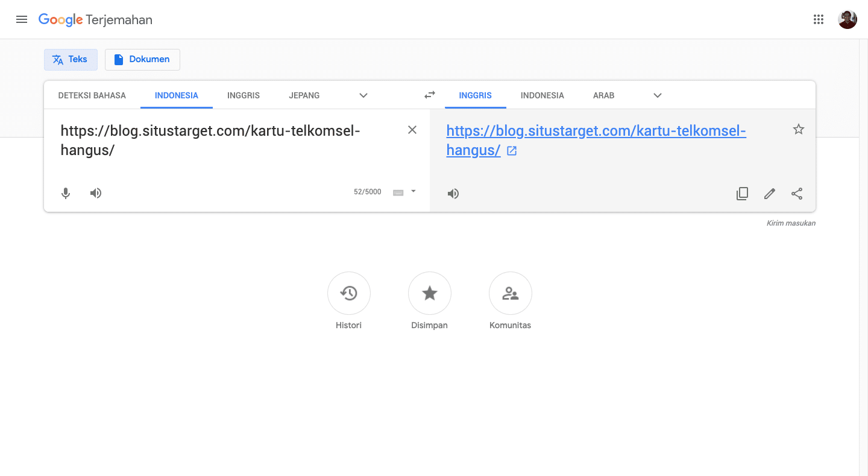Open Komunitas community page

[511, 293]
